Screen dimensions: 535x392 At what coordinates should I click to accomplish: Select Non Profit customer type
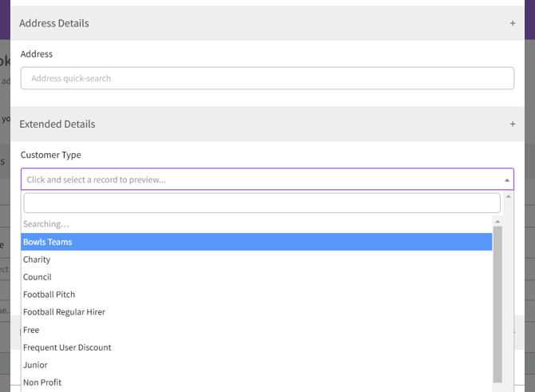click(x=42, y=382)
